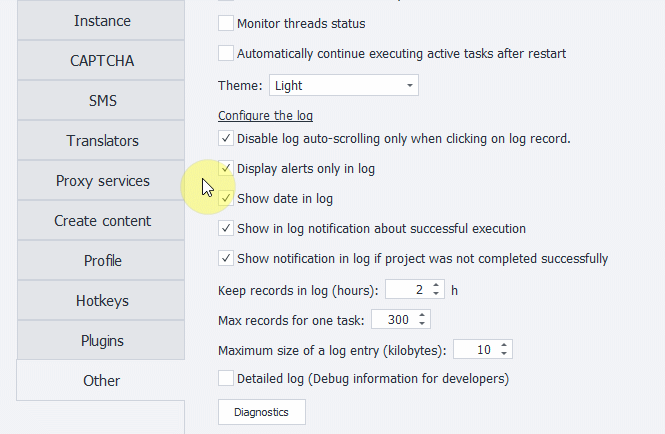Switch to the CAPTCHA settings tab
The width and height of the screenshot is (665, 434).
[x=101, y=61]
